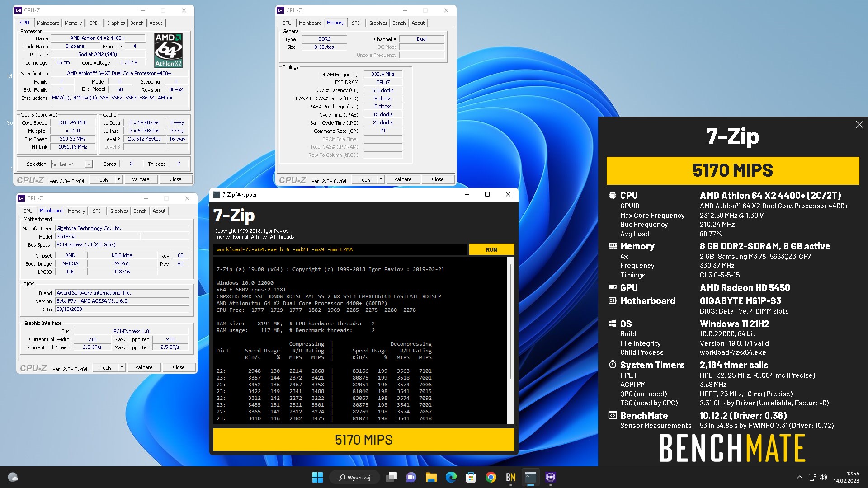Open the Chat app in the taskbar
The width and height of the screenshot is (868, 488).
[411, 477]
